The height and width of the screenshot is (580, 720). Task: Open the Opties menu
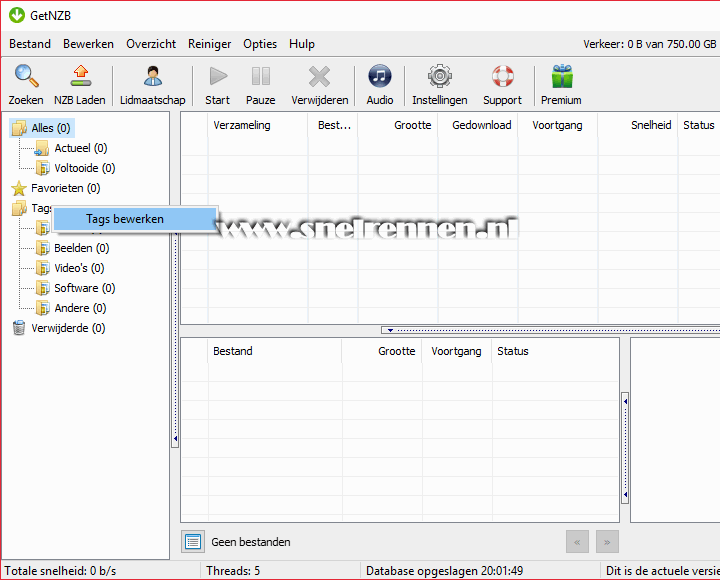pos(260,44)
